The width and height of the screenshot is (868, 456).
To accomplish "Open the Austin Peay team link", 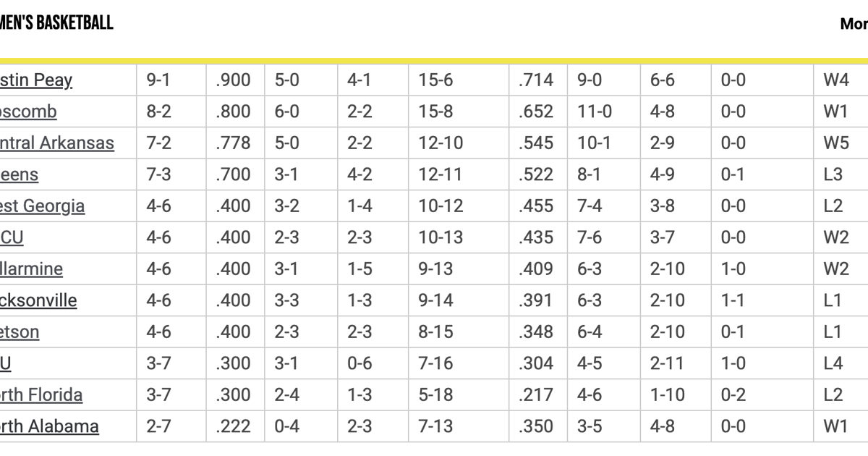I will pos(36,80).
